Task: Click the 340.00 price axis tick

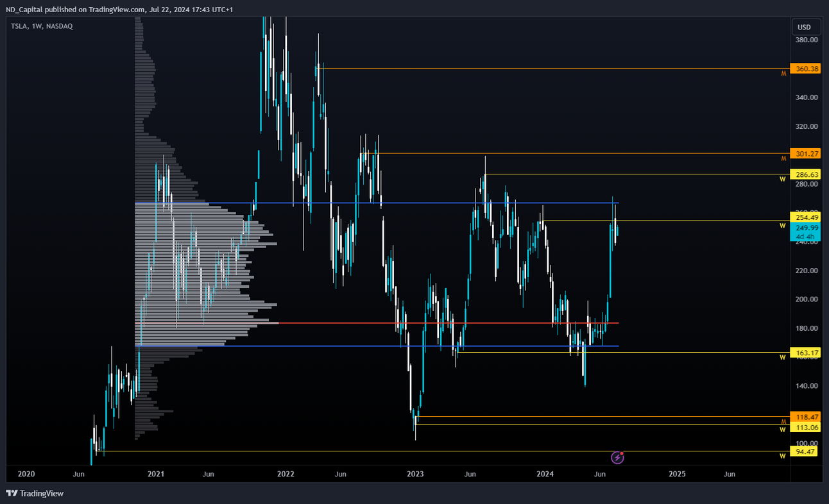Action: pos(807,97)
